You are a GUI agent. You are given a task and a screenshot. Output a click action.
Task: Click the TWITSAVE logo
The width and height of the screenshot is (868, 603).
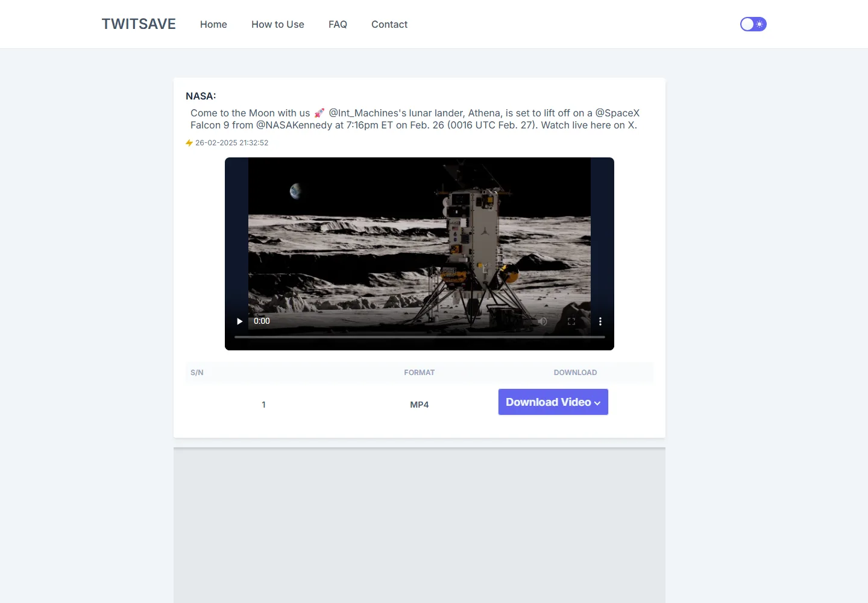pos(139,24)
